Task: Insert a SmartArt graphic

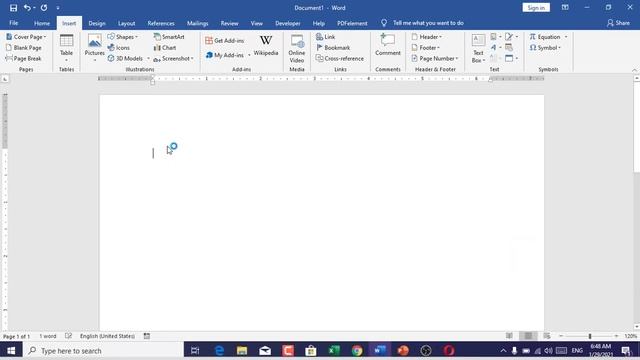Action: (169, 37)
